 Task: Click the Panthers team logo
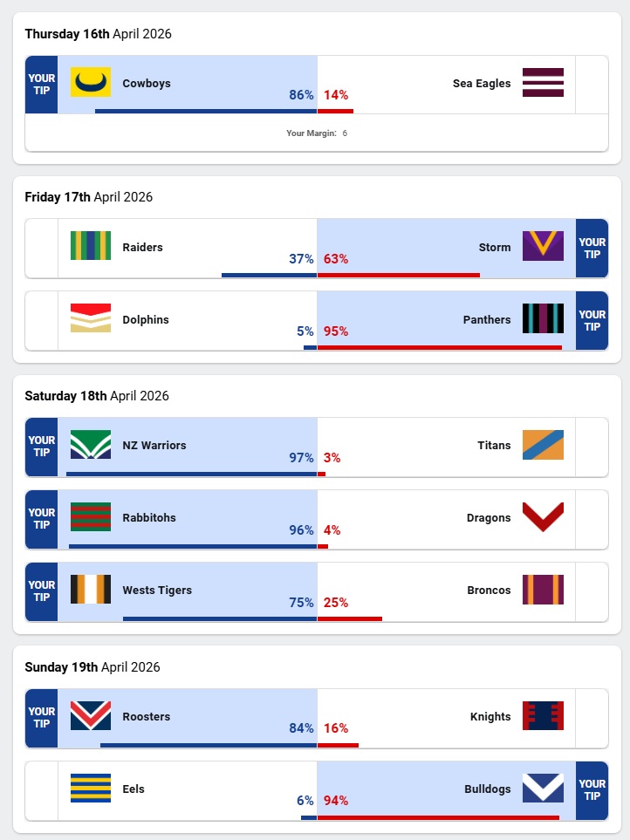coord(543,318)
